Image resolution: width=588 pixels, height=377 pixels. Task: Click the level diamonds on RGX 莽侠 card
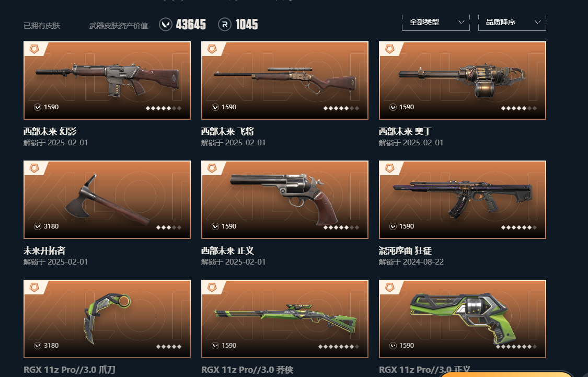[339, 347]
